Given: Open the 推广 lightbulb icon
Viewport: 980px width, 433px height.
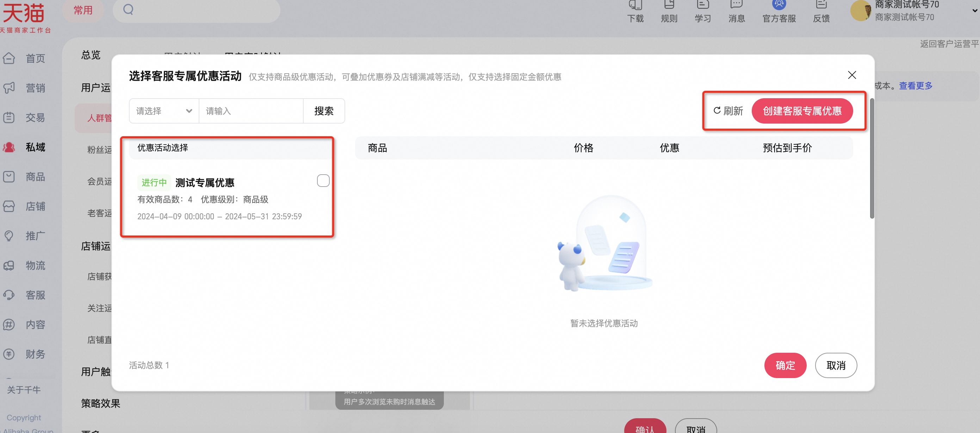Looking at the screenshot, I should 9,236.
